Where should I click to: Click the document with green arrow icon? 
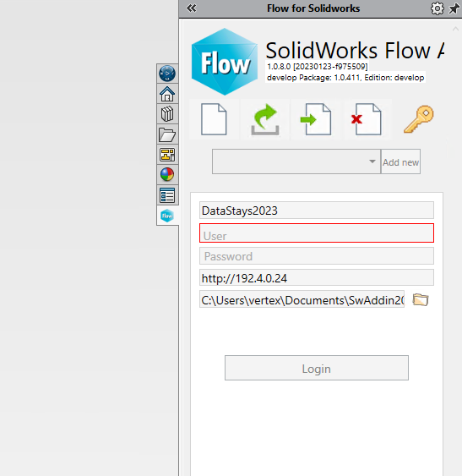click(316, 119)
